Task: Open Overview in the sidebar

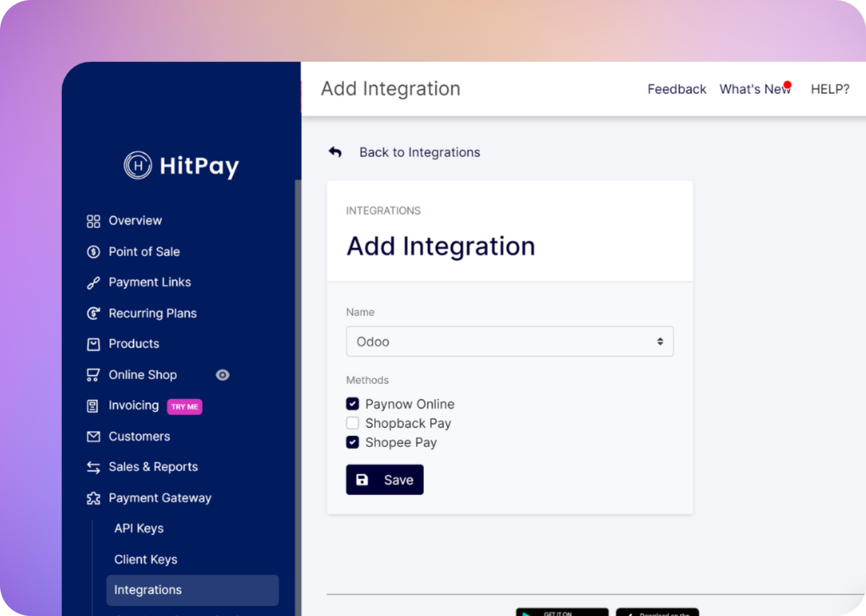Action: [135, 221]
